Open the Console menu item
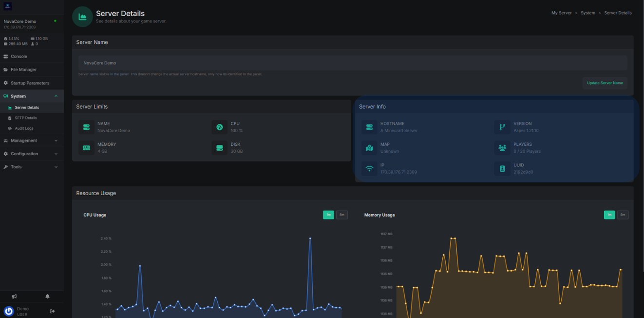 coord(19,57)
